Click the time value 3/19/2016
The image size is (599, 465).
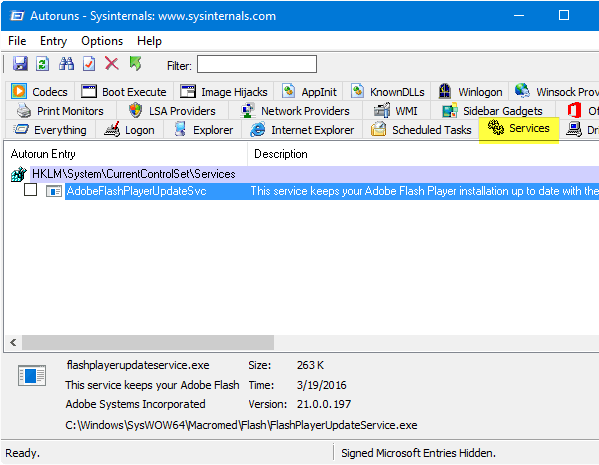(322, 385)
